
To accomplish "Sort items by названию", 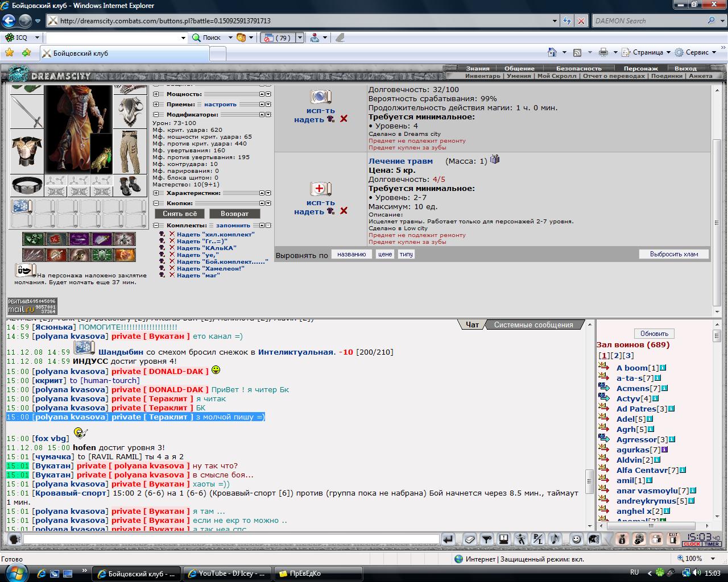I will 351,254.
